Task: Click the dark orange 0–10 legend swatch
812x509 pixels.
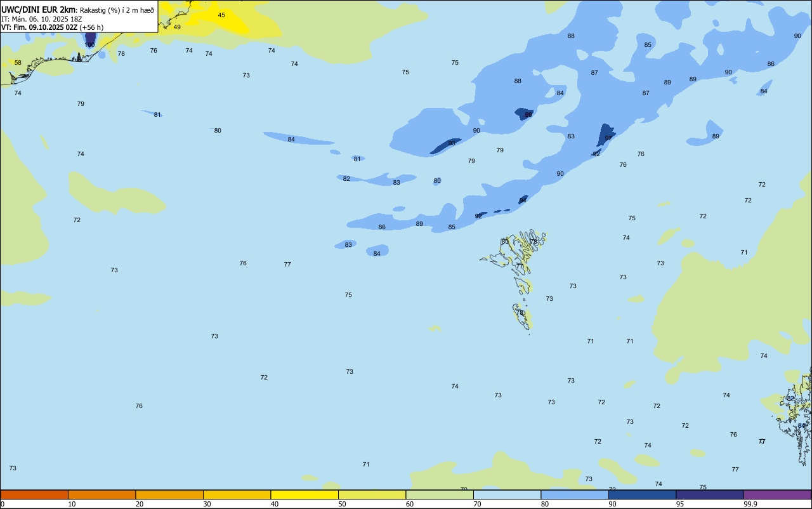Action: [34, 494]
